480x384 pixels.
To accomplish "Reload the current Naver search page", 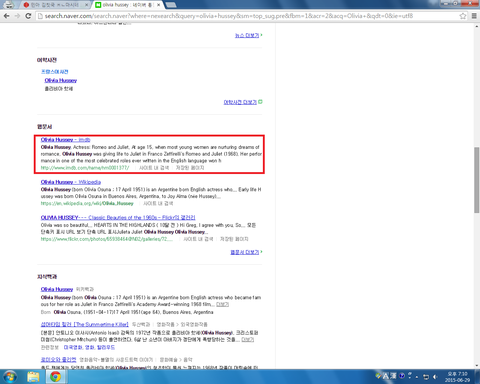I will [28, 16].
